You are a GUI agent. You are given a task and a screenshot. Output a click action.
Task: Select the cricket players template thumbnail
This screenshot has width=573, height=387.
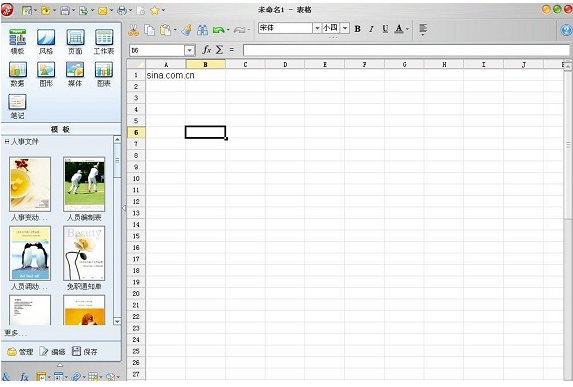(84, 185)
